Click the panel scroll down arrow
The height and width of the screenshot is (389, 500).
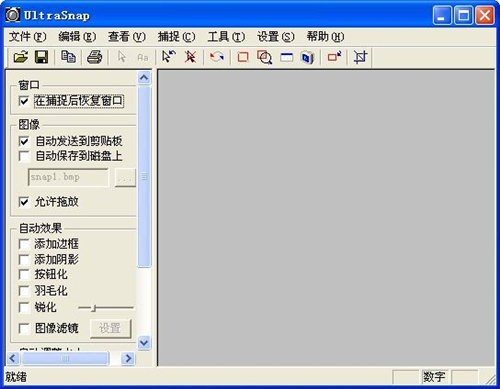pos(144,342)
